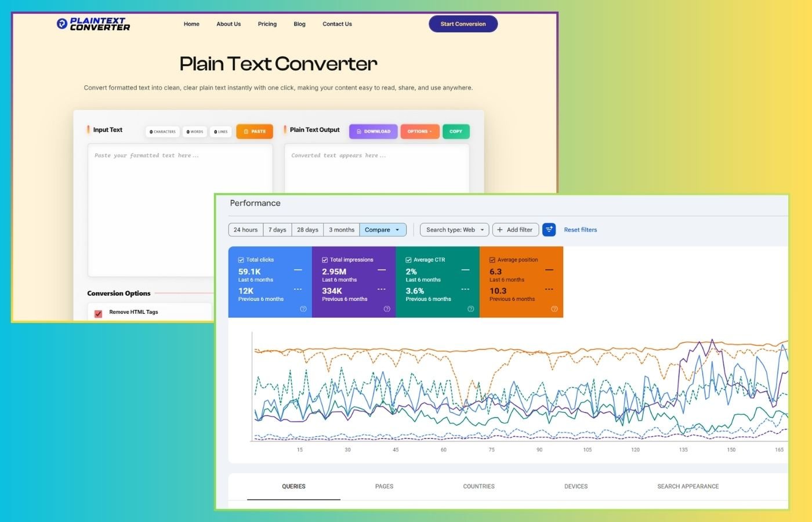Click the 10.3 previous position value

pos(498,291)
